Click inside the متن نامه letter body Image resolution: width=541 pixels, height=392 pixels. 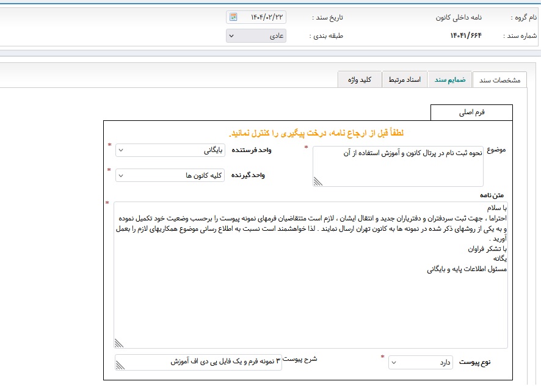click(310, 293)
